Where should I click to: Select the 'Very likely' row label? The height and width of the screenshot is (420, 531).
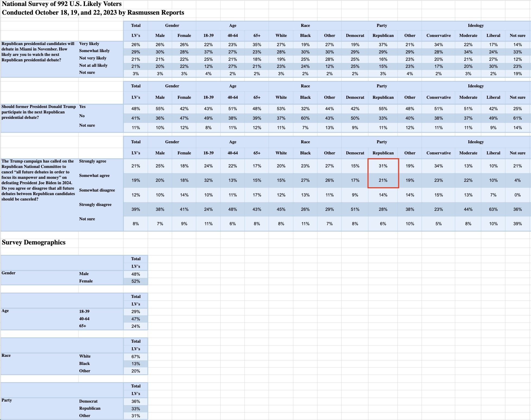coord(89,44)
